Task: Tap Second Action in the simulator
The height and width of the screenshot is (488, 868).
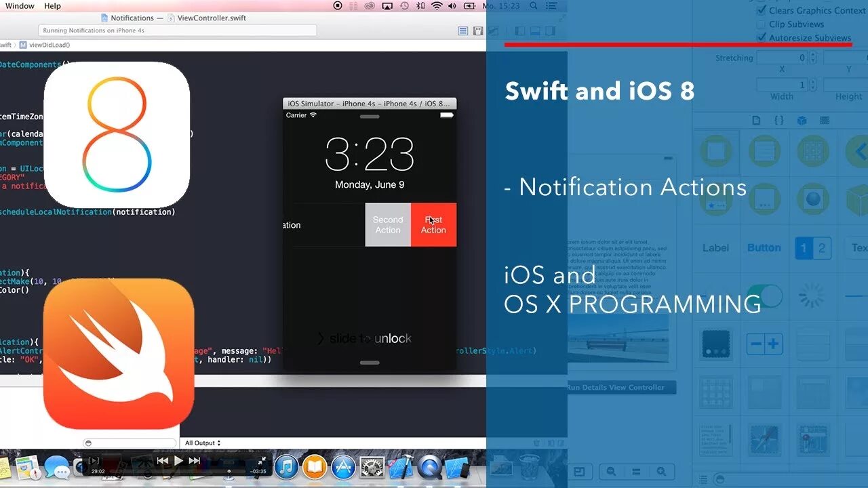Action: [388, 224]
